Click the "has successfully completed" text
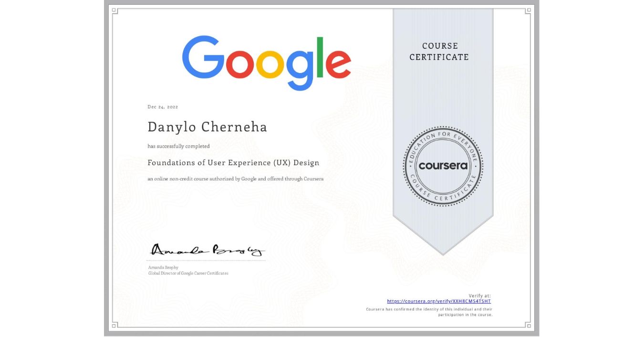The width and height of the screenshot is (644, 337). tap(178, 147)
